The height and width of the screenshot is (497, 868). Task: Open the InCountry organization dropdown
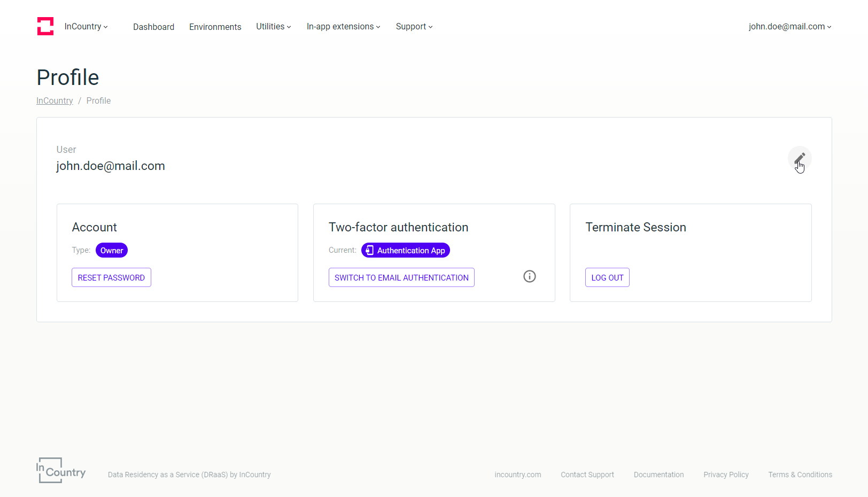tap(86, 27)
